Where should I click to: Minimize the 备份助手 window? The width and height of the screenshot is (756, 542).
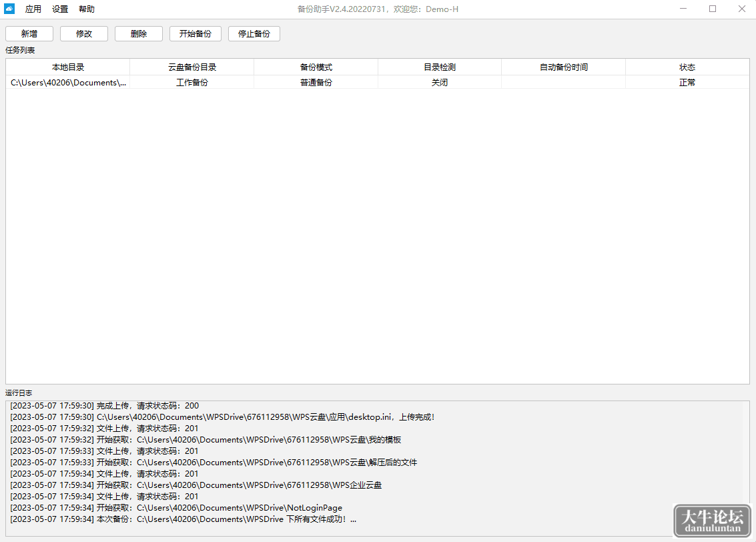[x=683, y=9]
